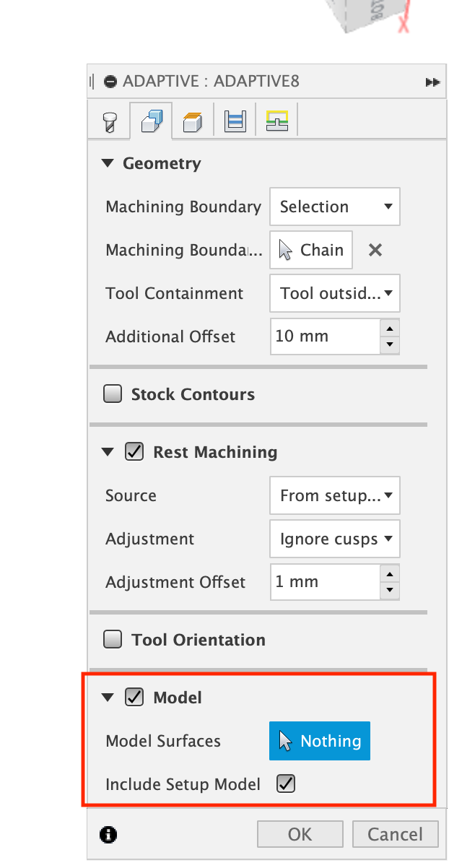Click the info icon at dialog bottom
The height and width of the screenshot is (868, 449).
(x=109, y=835)
